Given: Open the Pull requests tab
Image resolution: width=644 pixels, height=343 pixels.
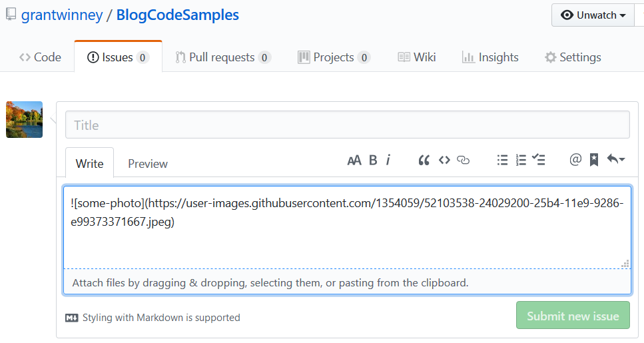Looking at the screenshot, I should (222, 57).
